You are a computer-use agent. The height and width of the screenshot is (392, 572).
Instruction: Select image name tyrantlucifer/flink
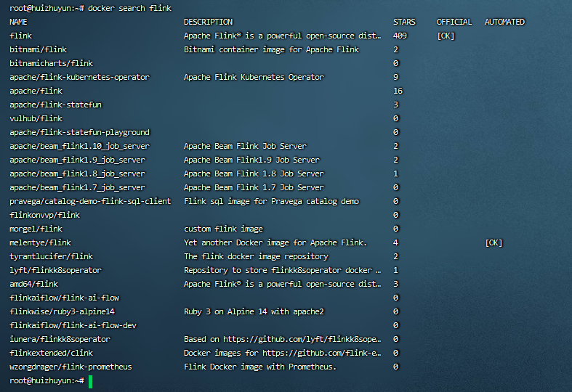(51, 256)
